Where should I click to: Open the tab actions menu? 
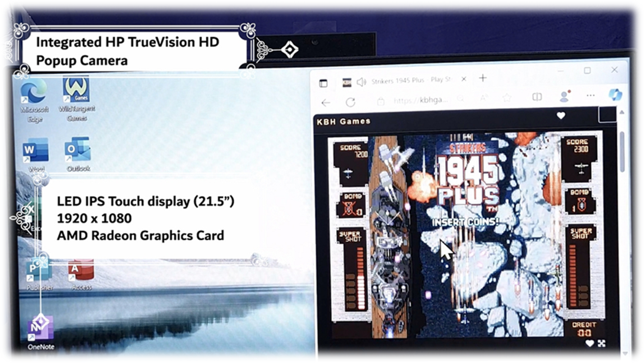(323, 83)
